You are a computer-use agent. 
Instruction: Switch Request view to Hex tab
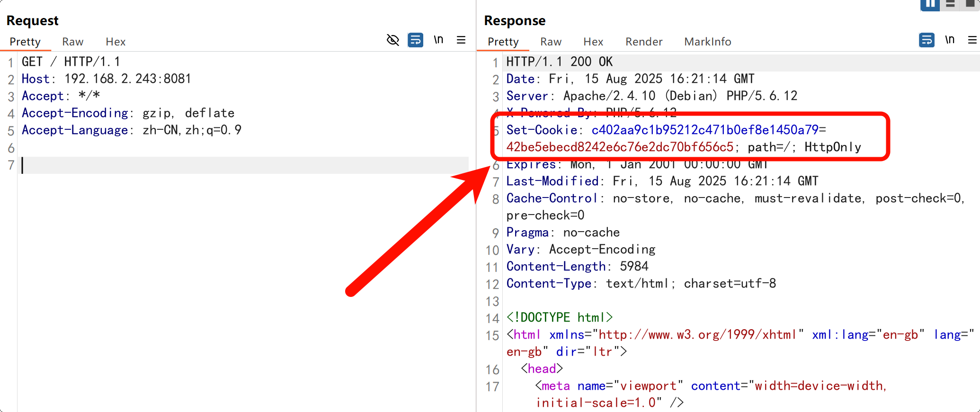116,42
